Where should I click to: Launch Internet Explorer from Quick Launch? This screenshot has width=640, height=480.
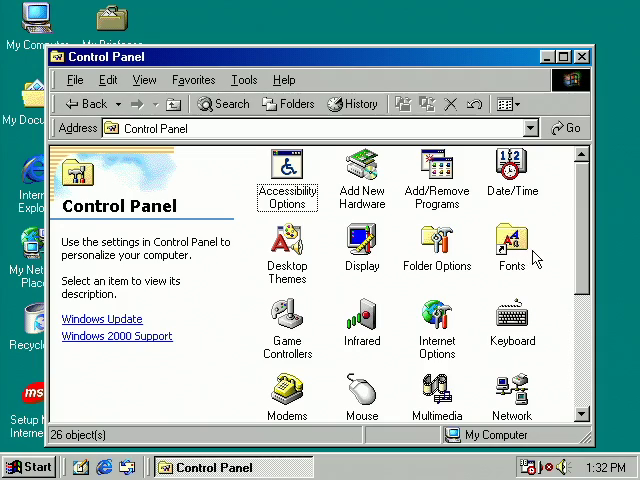pos(104,467)
